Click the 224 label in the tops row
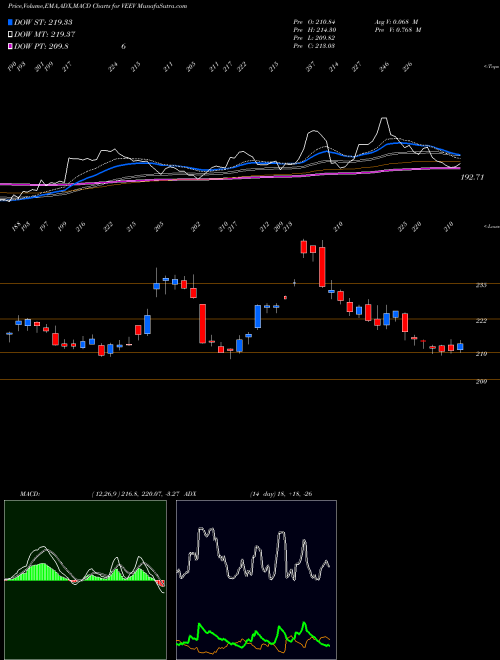This screenshot has height=660, width=500. (x=113, y=67)
